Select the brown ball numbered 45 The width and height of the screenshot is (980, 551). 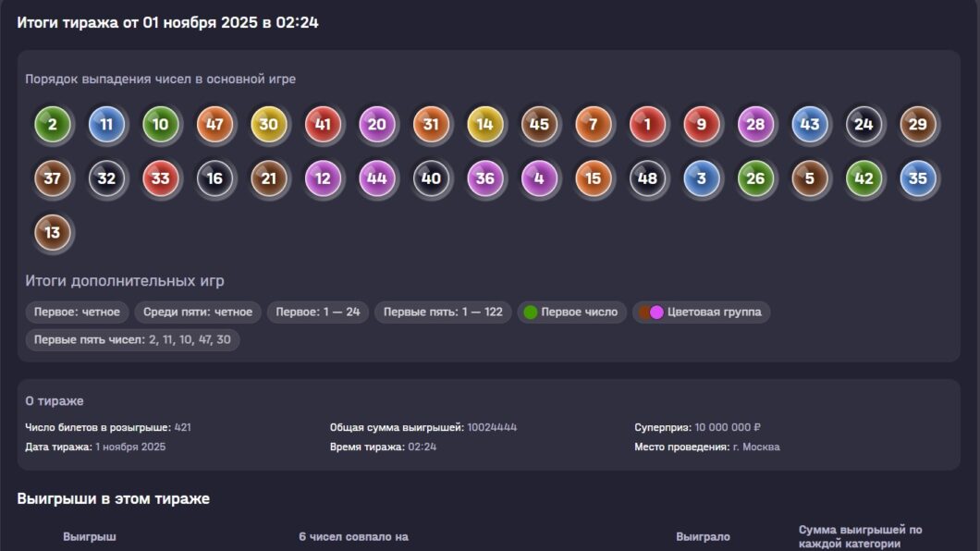click(x=539, y=125)
